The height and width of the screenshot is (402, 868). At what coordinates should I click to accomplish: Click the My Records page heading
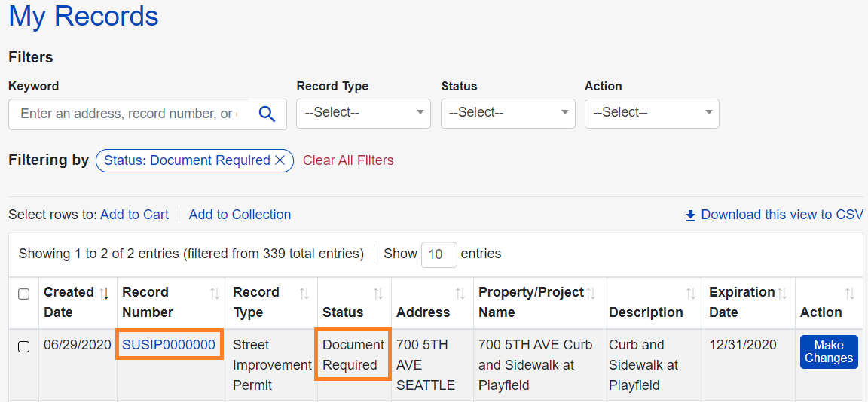pyautogui.click(x=84, y=16)
